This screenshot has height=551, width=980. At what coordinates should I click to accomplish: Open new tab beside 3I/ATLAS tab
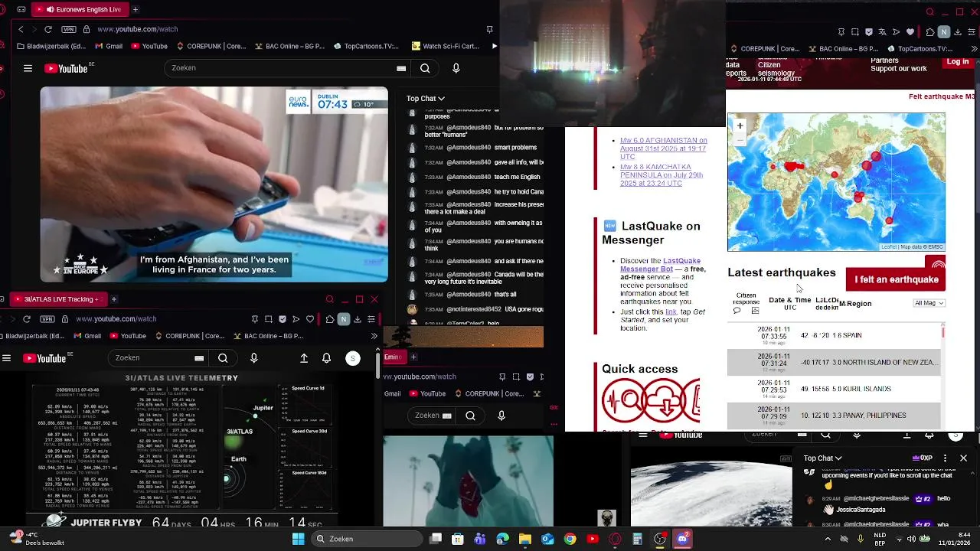pyautogui.click(x=113, y=299)
